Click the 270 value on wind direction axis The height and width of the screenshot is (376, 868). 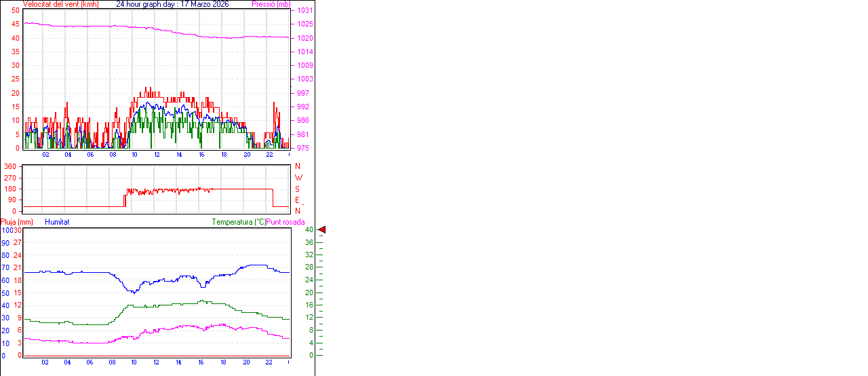pyautogui.click(x=10, y=178)
